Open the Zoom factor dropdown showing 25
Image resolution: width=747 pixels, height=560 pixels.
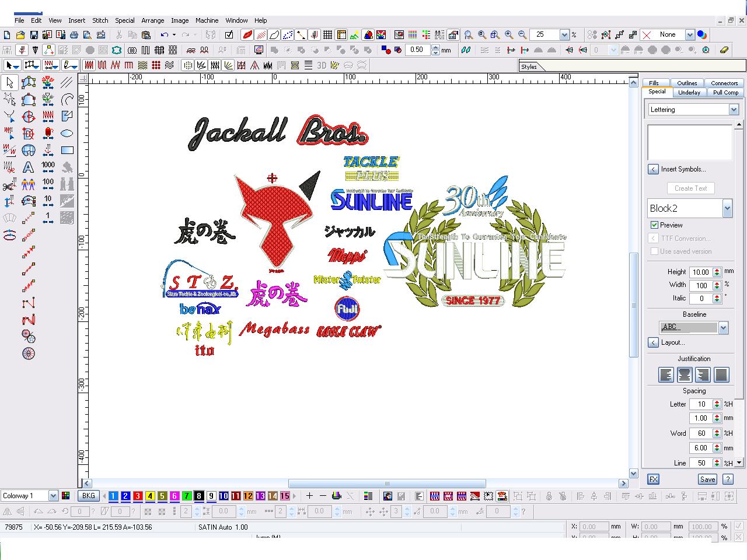pos(564,35)
